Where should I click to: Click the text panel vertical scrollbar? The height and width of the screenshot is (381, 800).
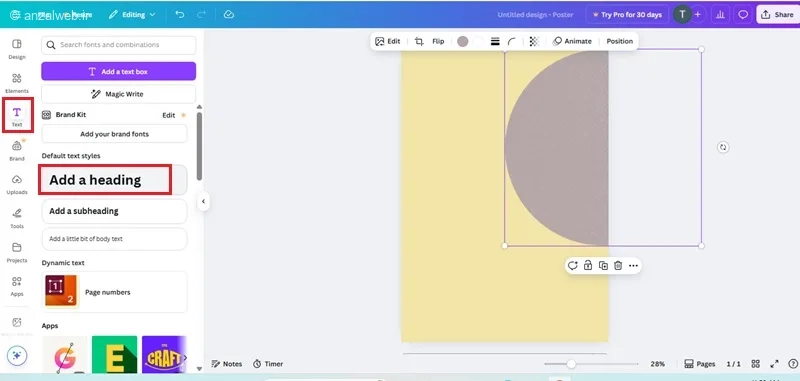click(x=199, y=146)
